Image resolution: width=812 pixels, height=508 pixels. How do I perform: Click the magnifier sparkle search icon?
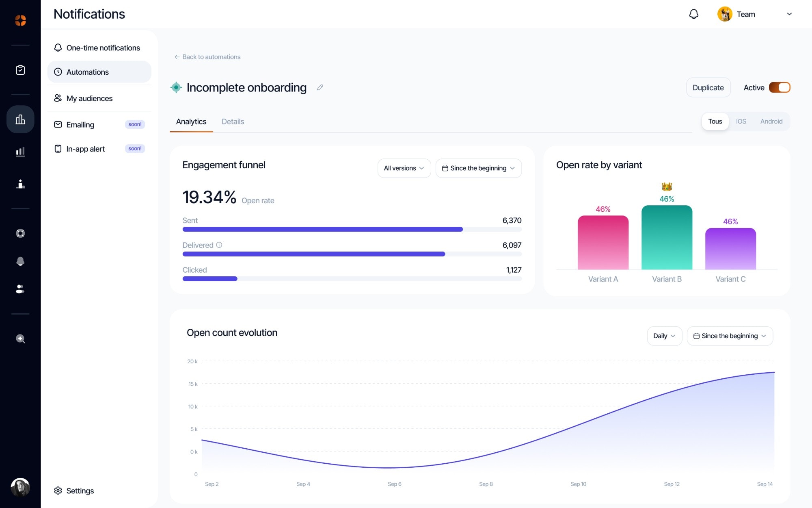20,339
